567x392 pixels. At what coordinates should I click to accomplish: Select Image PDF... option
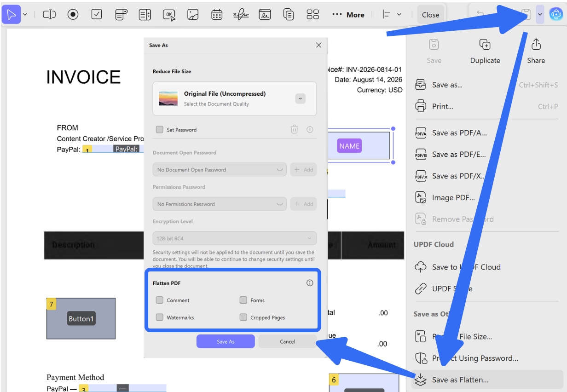(x=486, y=198)
